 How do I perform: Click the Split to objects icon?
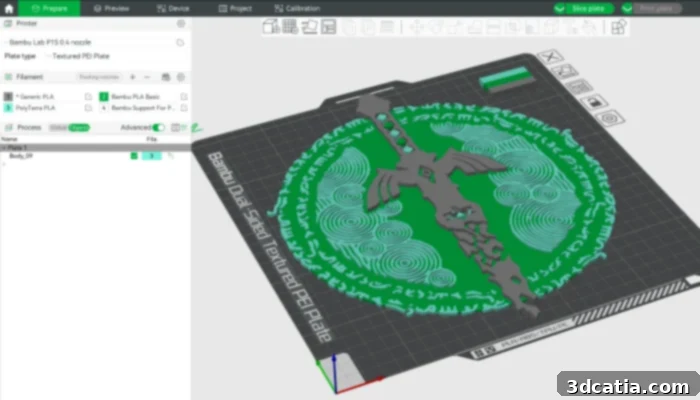(x=349, y=27)
